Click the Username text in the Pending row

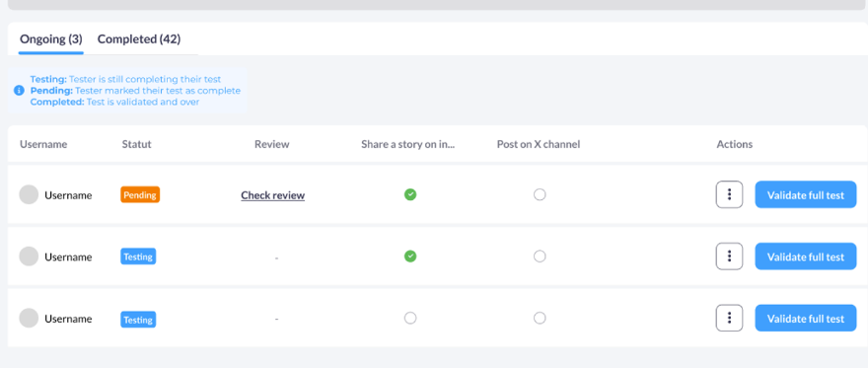click(68, 195)
